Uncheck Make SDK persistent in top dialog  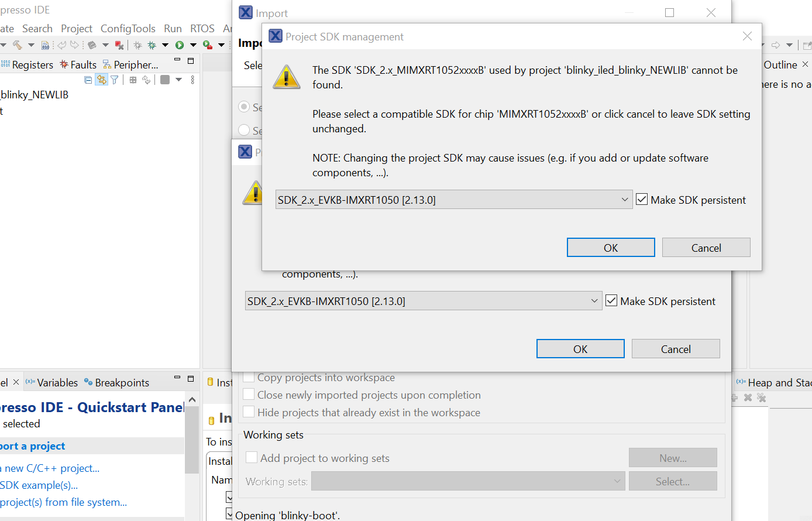pos(642,199)
